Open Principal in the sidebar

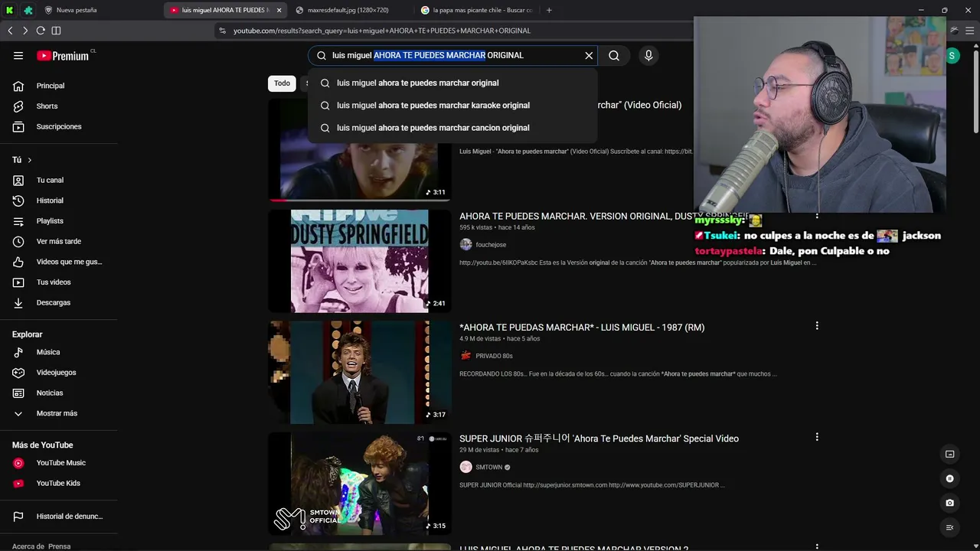(59, 86)
